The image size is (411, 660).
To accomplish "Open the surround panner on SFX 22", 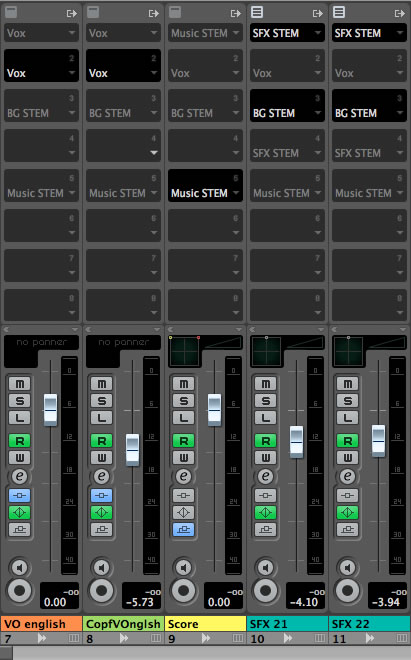I will pyautogui.click(x=348, y=351).
